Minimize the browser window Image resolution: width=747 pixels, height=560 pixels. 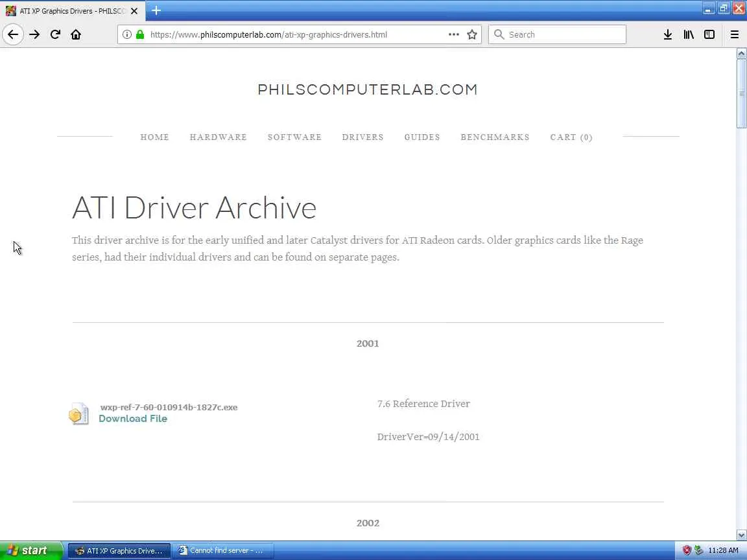708,9
